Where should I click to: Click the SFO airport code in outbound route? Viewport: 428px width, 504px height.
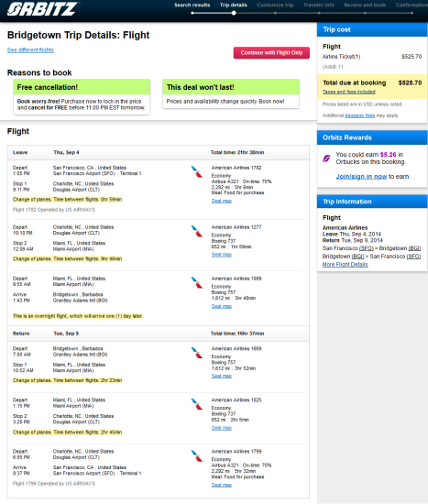tap(367, 248)
